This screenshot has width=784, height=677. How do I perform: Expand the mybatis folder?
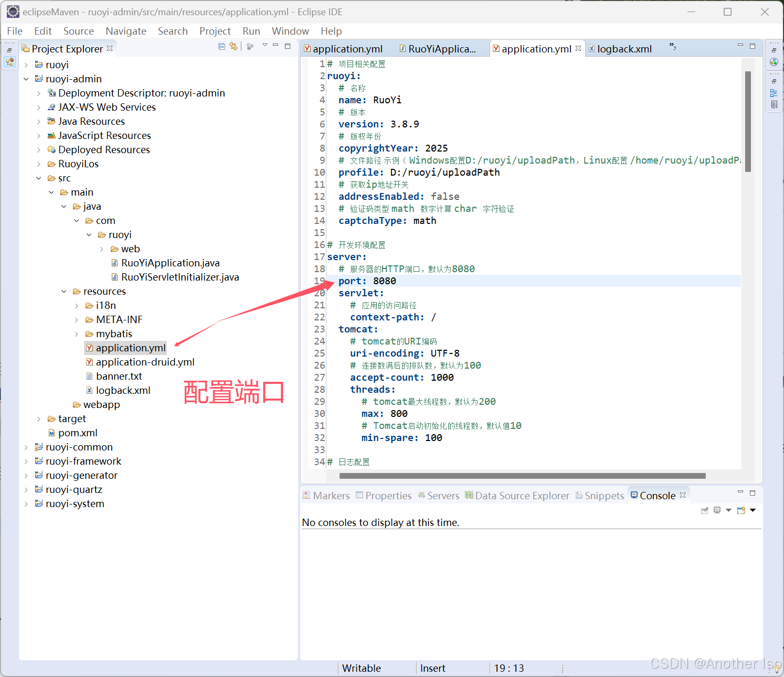point(77,334)
